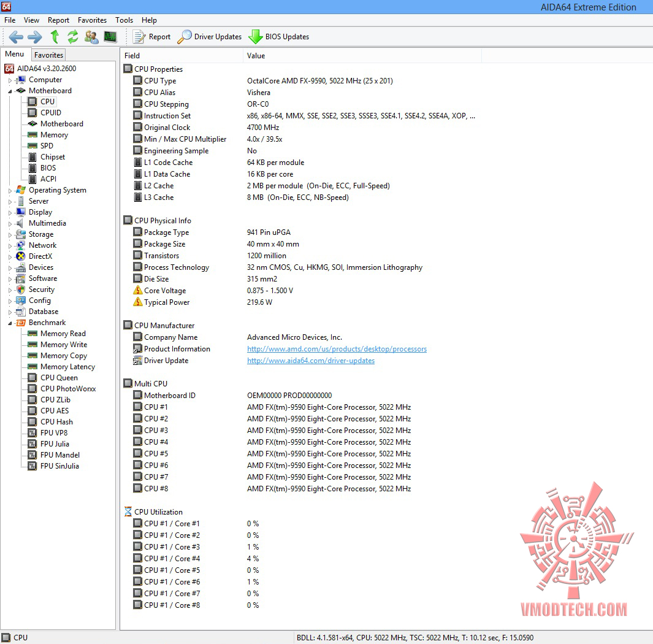Open the Tools menu

coord(124,20)
